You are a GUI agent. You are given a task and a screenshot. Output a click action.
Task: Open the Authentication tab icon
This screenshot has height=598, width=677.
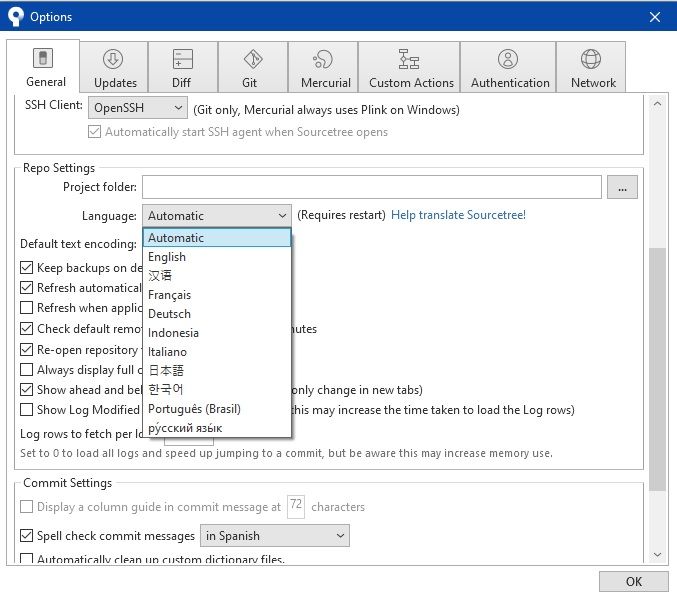[509, 60]
